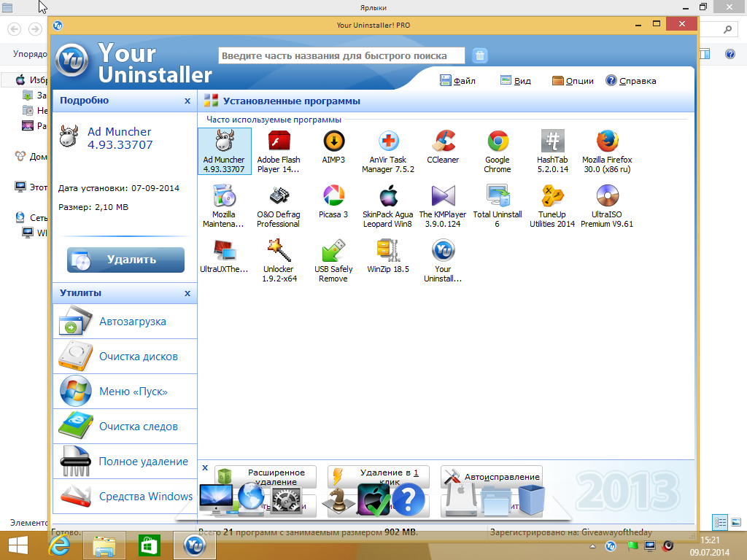The image size is (747, 560).
Task: Click the search magnifier in the Ярлыки window
Action: click(x=727, y=29)
